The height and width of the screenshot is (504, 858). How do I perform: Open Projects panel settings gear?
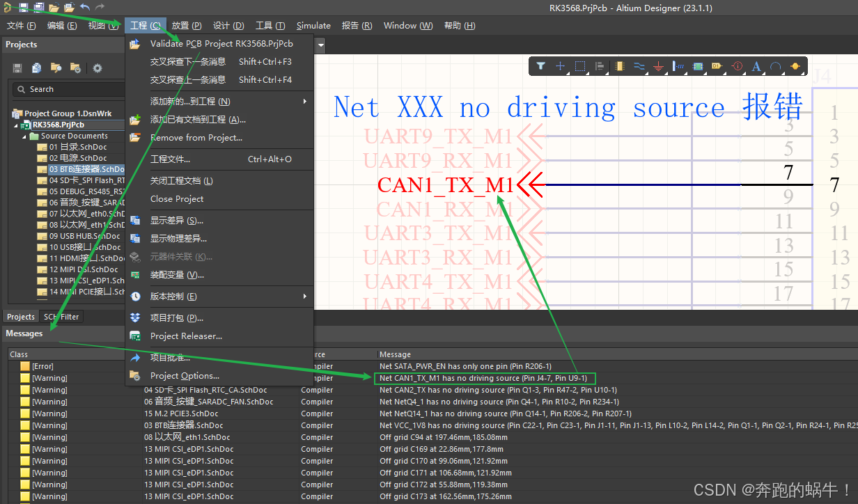point(97,68)
